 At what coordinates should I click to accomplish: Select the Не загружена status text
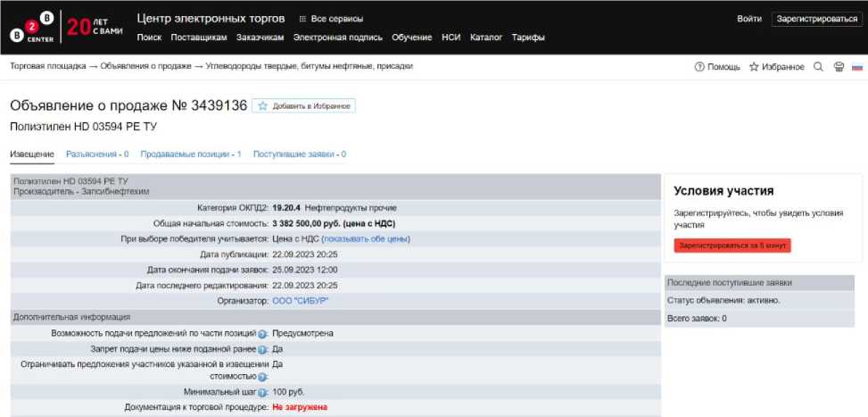click(x=300, y=407)
